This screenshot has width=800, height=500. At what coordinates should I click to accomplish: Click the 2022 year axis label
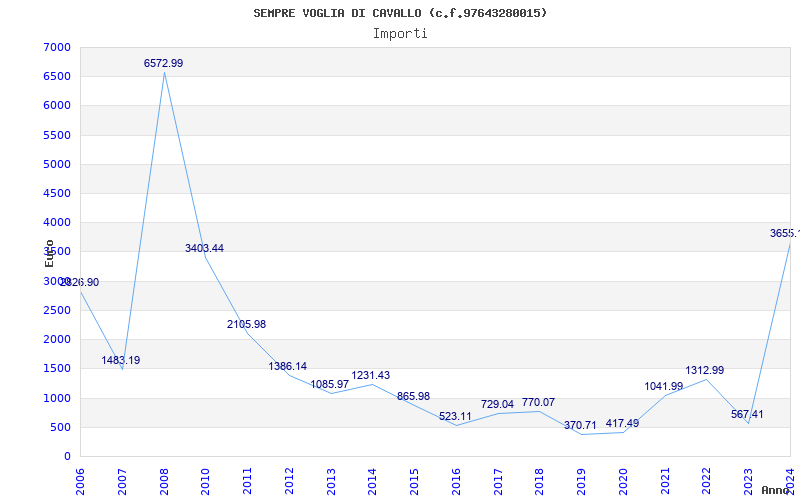707,482
